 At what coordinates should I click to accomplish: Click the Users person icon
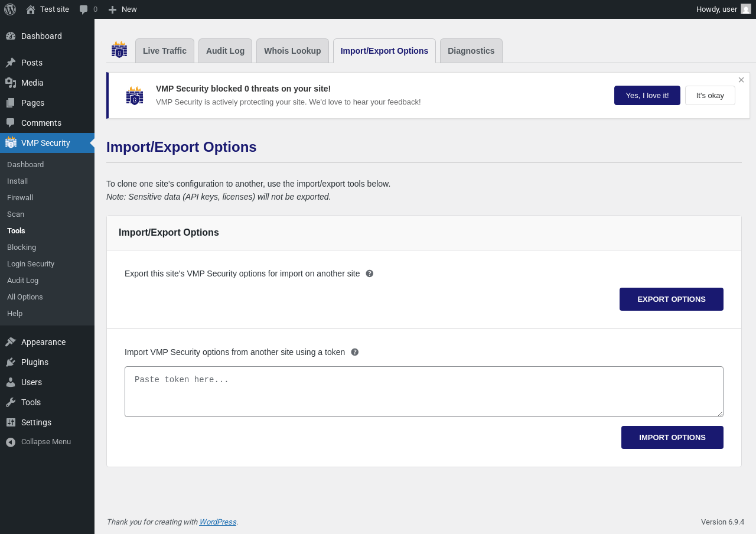click(11, 382)
